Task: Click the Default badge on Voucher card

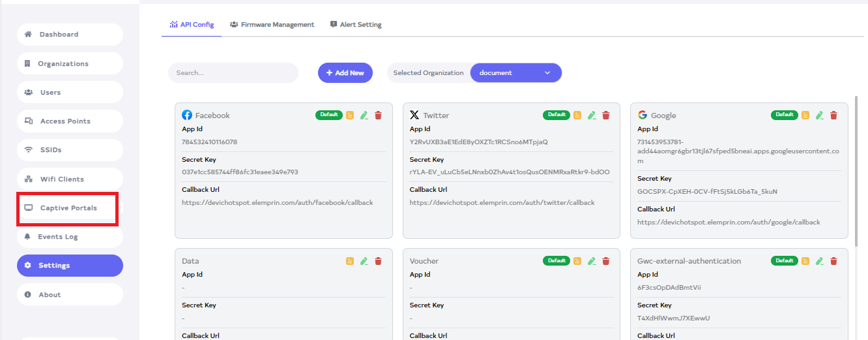Action: click(x=557, y=260)
